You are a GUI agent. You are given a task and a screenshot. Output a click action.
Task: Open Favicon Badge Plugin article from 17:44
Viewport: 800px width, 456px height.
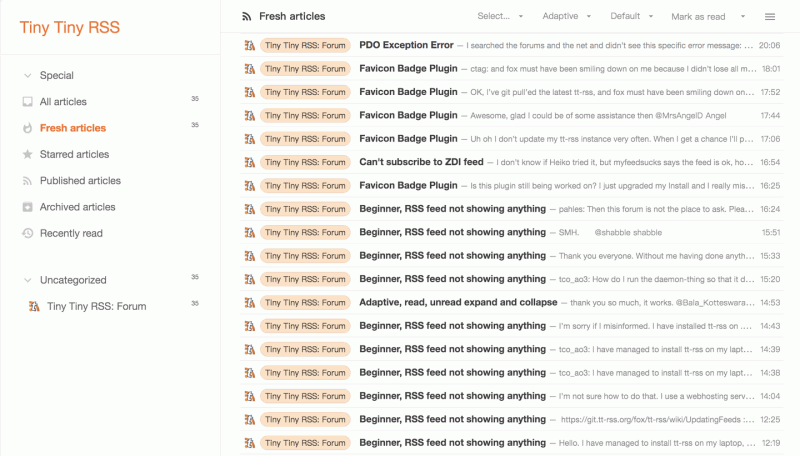click(x=408, y=115)
